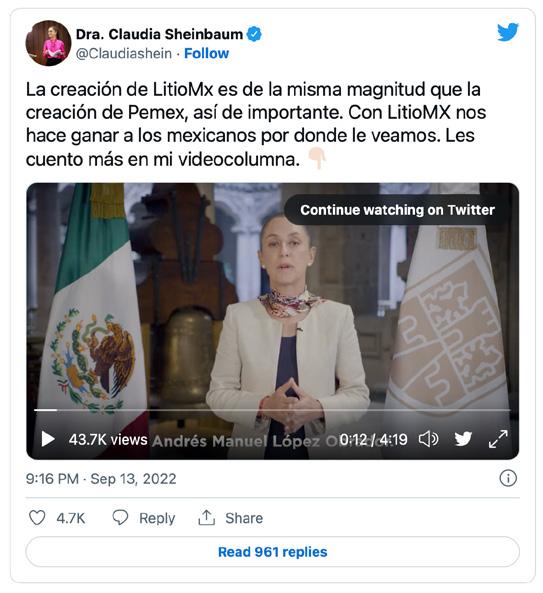Click the reply speech bubble icon
The height and width of the screenshot is (593, 543).
120,517
